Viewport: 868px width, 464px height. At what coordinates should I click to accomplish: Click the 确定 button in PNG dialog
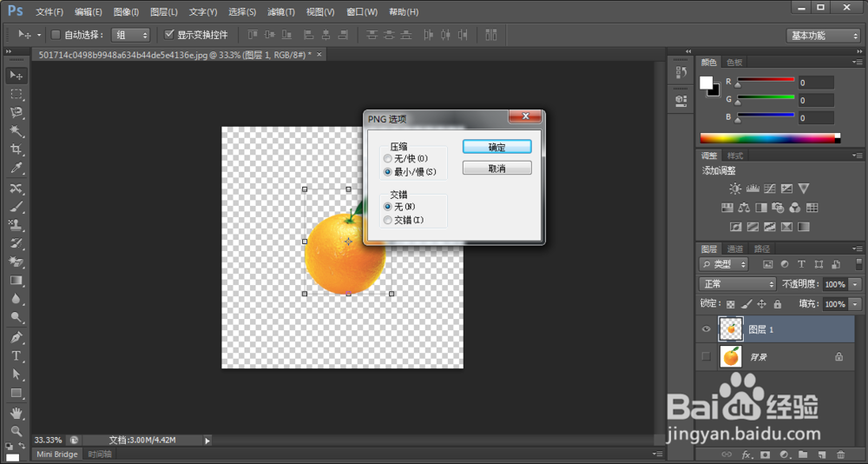(x=497, y=147)
